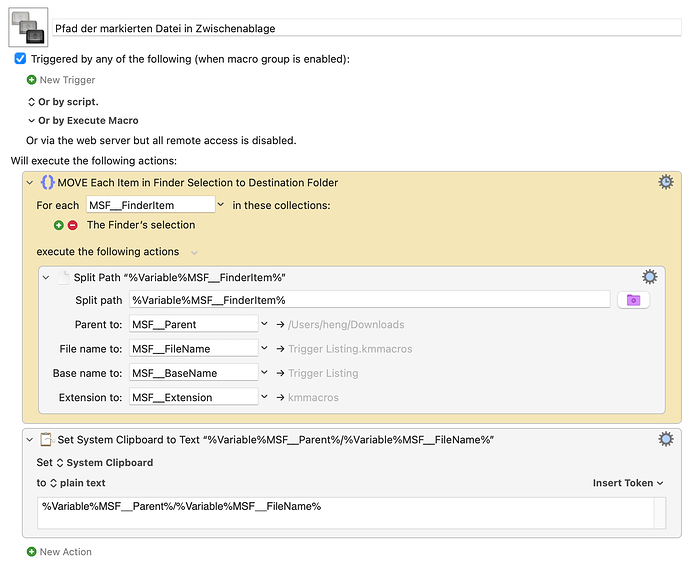Click the /Users/heng/Downloads preview text
Screen dimensions: 690x565
[346, 325]
